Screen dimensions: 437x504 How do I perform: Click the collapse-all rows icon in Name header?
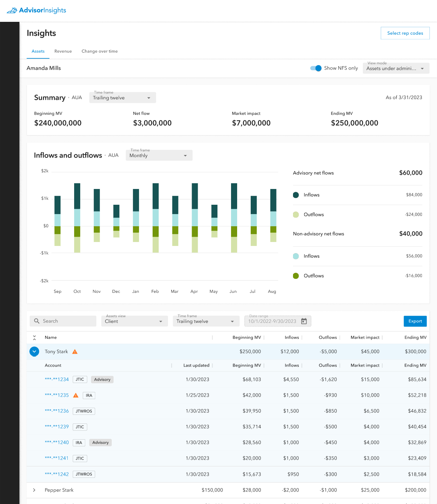coord(34,338)
